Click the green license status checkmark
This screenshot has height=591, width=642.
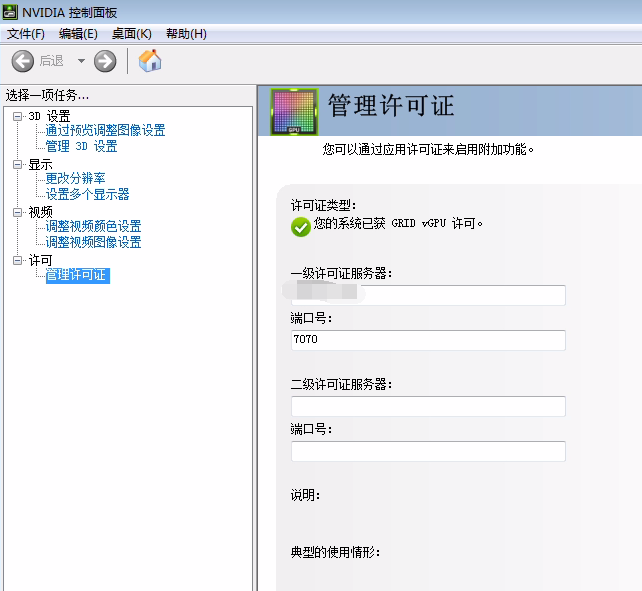tap(300, 227)
